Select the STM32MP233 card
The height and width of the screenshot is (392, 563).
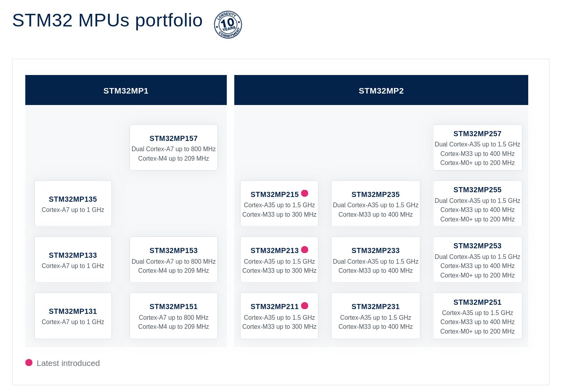pyautogui.click(x=376, y=260)
